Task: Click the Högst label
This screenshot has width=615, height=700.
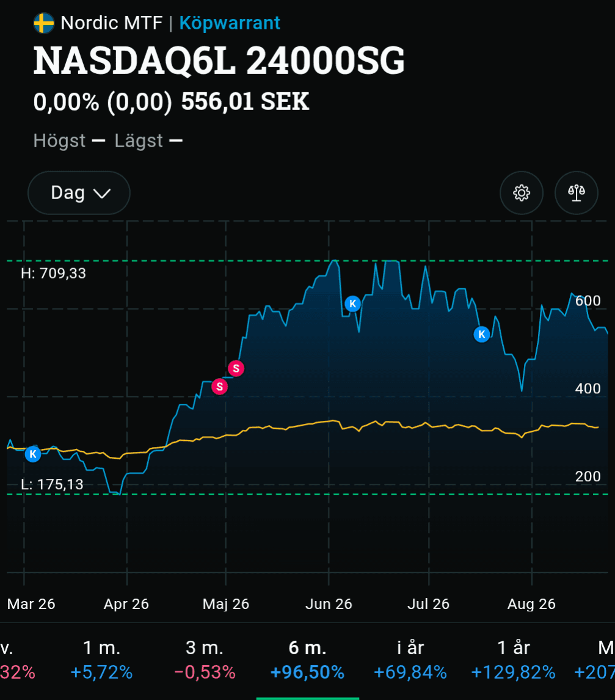Action: pos(59,140)
